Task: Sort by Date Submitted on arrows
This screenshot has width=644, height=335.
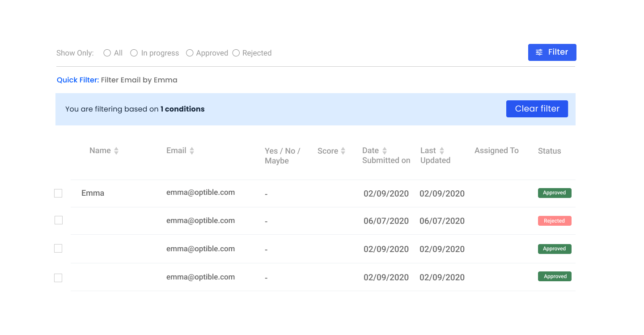Action: tap(385, 151)
